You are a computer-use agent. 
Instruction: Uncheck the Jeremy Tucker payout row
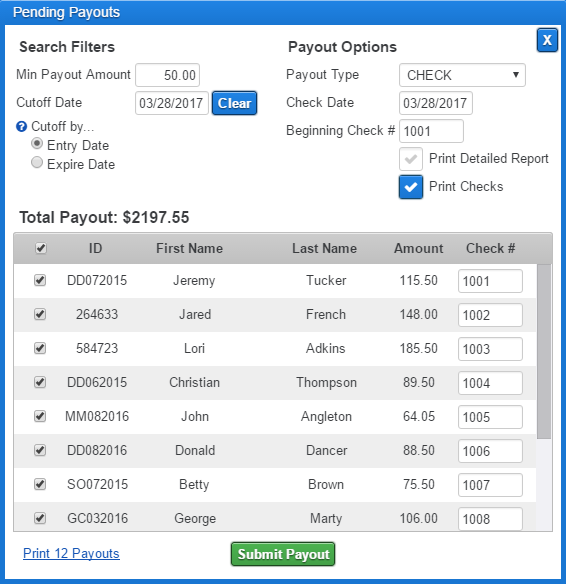click(40, 280)
